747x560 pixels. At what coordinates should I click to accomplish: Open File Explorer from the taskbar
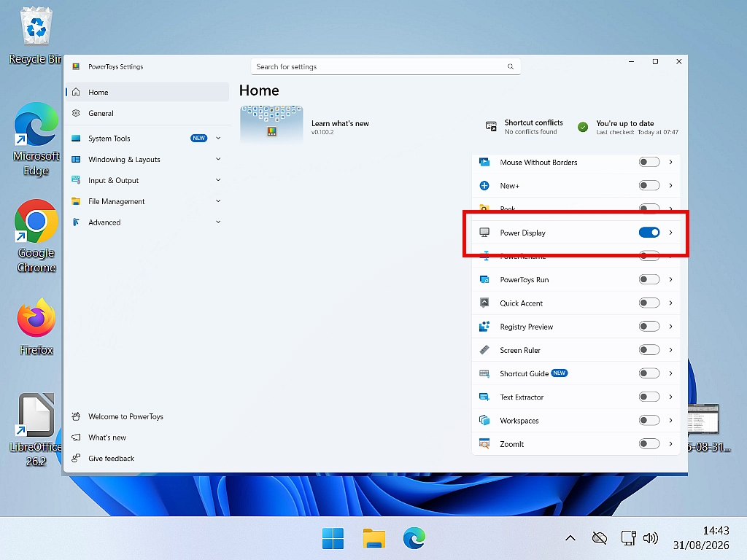[374, 539]
